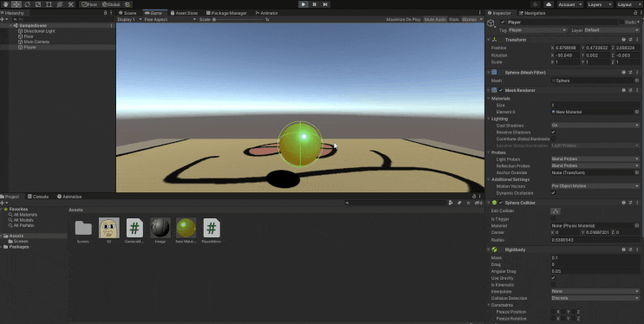Image resolution: width=644 pixels, height=324 pixels.
Task: Open the Display 1 dropdown
Action: coord(129,19)
